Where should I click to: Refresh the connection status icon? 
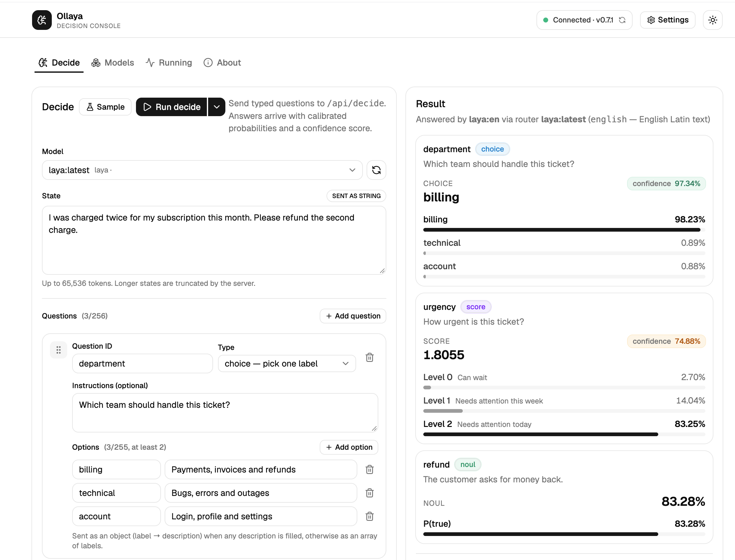tap(622, 20)
